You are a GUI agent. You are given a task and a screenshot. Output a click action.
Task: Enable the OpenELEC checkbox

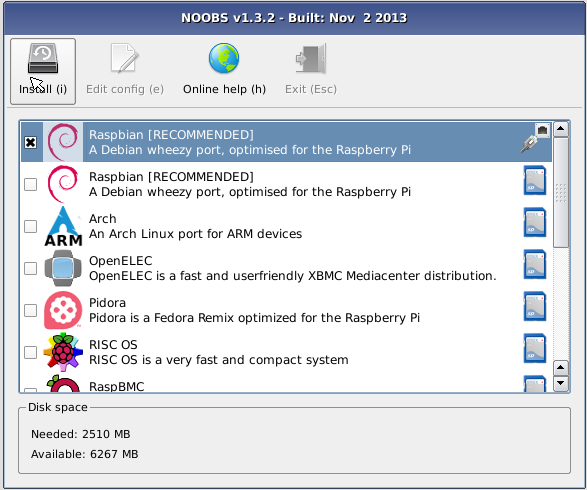click(x=30, y=268)
